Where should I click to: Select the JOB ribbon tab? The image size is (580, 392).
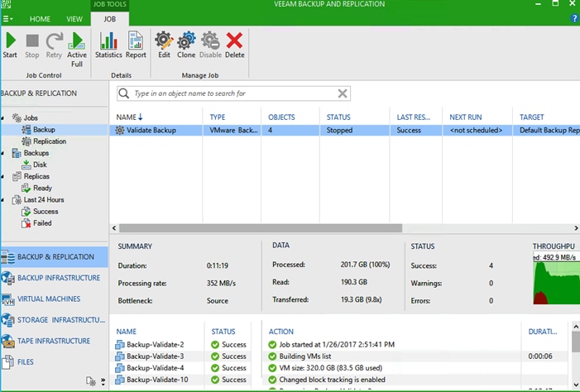pyautogui.click(x=109, y=19)
